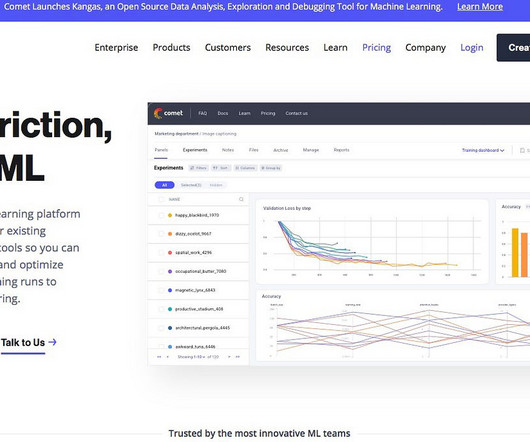Screen dimensions: 530x442
Task: Switch to the Manage tab
Action: pos(311,150)
